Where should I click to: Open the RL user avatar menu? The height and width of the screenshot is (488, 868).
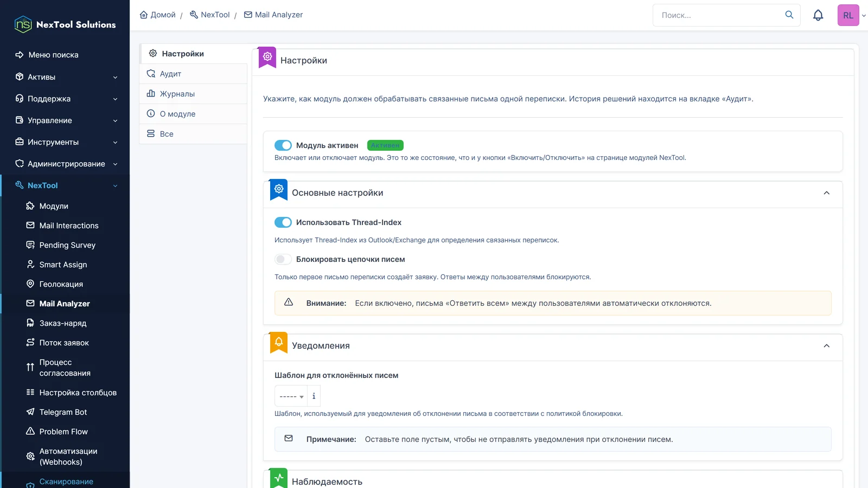848,15
